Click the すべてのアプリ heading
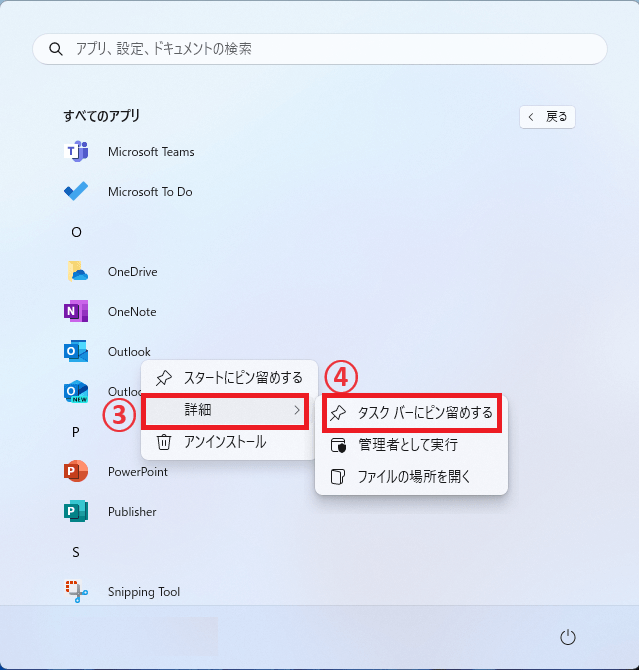 [101, 116]
